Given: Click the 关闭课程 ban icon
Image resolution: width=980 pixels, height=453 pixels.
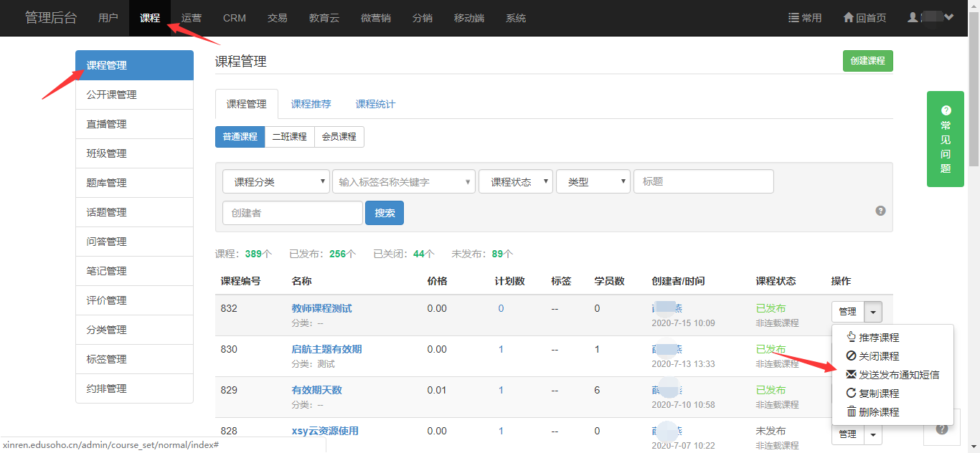Looking at the screenshot, I should [851, 356].
